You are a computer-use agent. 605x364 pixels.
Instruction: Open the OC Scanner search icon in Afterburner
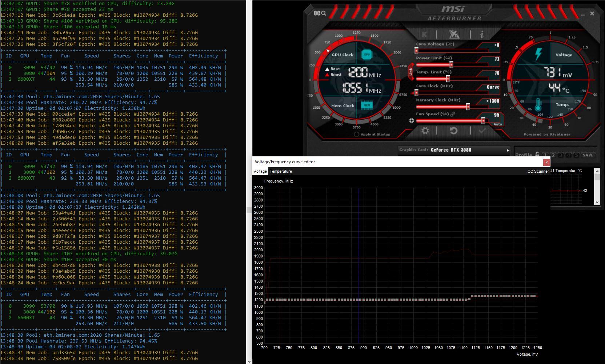click(x=320, y=13)
